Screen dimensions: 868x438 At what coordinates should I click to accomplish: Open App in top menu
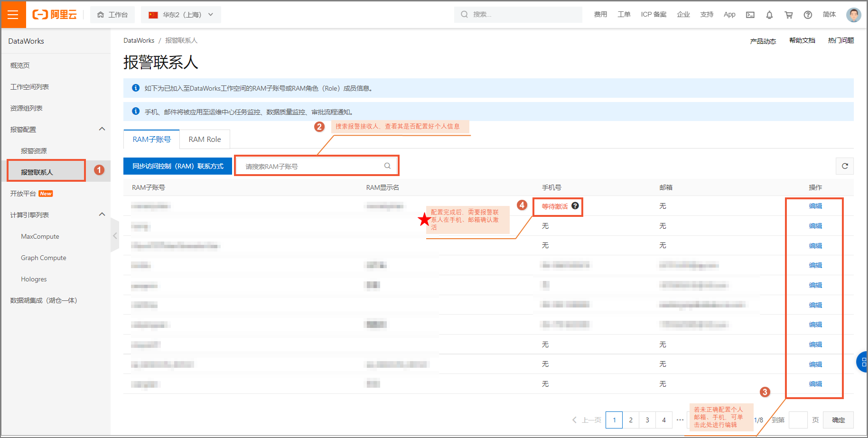[x=729, y=15]
